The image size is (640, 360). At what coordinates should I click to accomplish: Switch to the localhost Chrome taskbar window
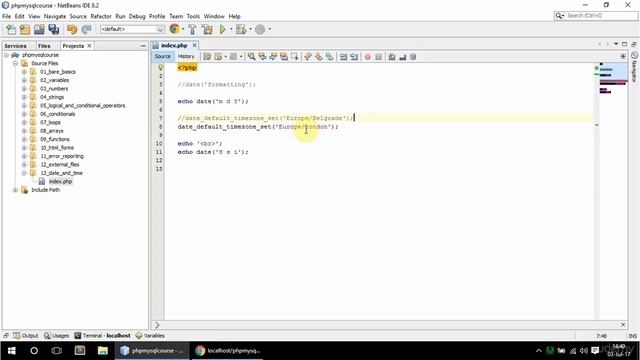point(228,351)
